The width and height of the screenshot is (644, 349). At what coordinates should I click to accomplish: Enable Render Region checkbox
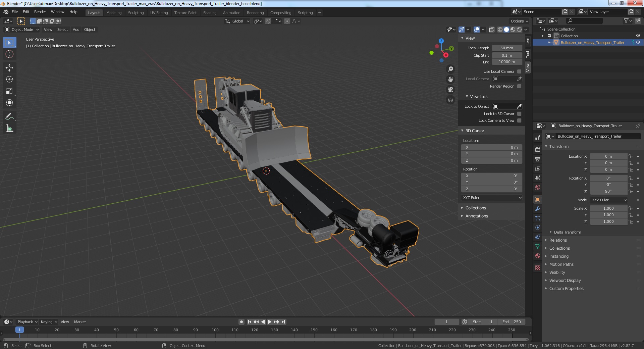(519, 86)
